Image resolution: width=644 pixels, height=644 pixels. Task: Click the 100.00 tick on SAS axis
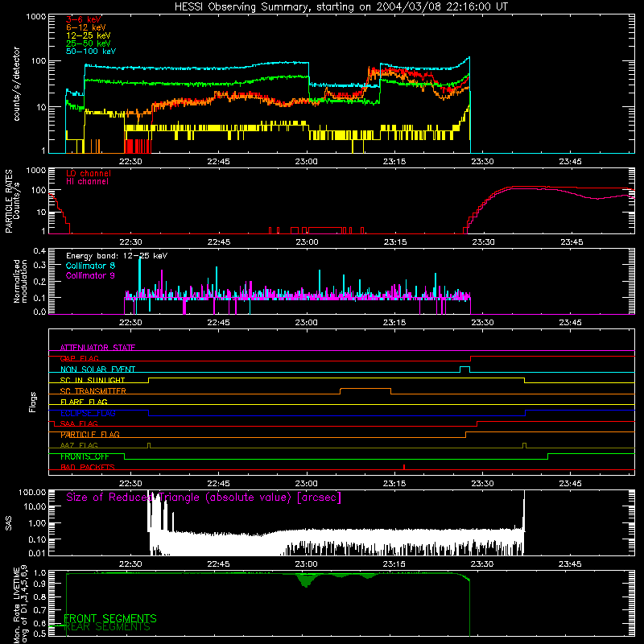(x=32, y=493)
